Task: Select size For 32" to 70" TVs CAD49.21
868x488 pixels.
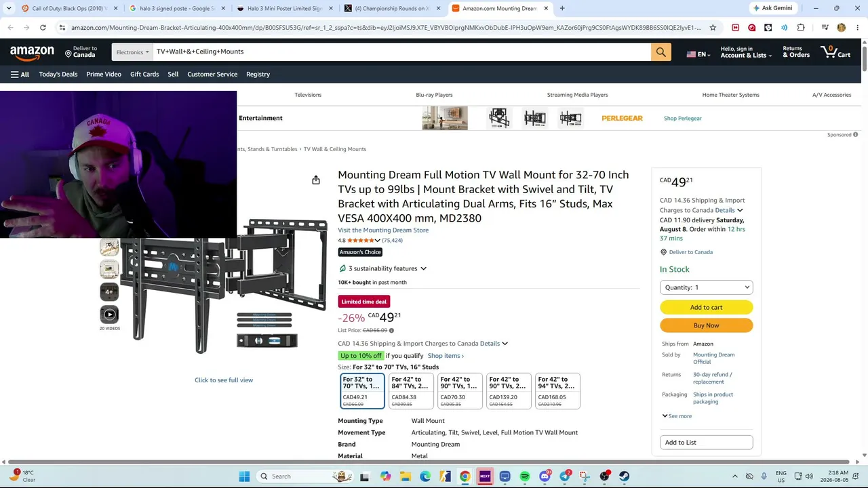Action: pyautogui.click(x=362, y=391)
